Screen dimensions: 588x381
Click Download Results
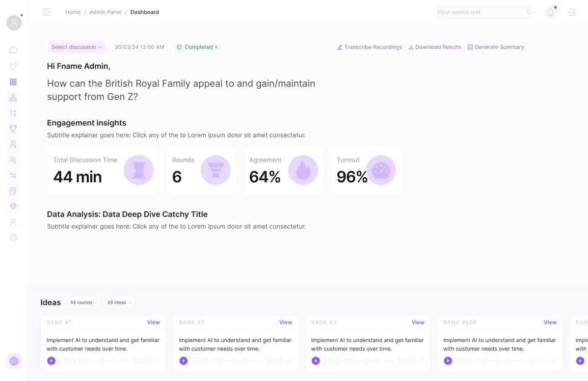coord(435,47)
